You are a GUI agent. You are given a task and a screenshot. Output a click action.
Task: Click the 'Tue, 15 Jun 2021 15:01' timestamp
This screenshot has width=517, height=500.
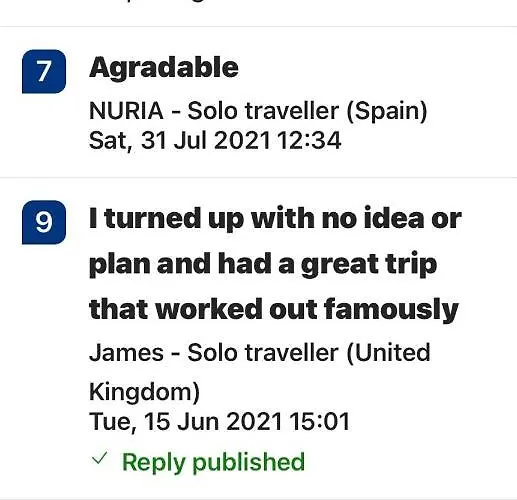coord(219,422)
